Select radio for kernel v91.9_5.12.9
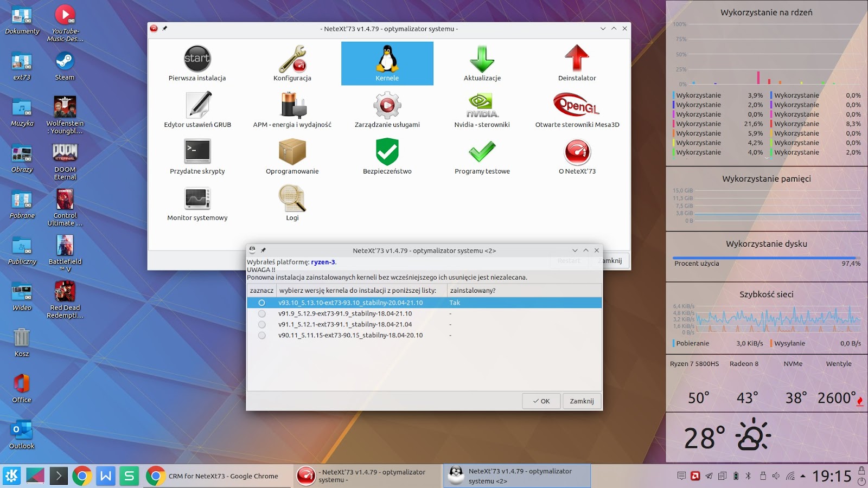This screenshot has height=488, width=868. click(262, 313)
